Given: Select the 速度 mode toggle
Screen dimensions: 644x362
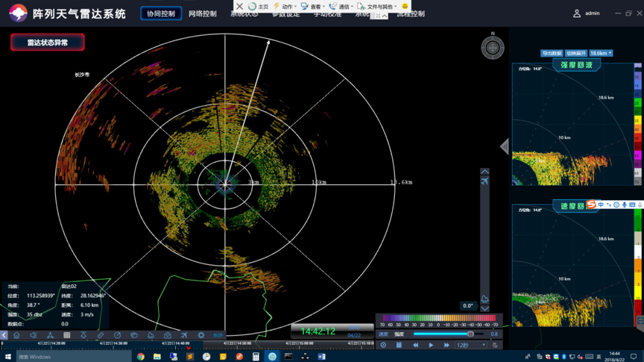Looking at the screenshot, I should 383,334.
